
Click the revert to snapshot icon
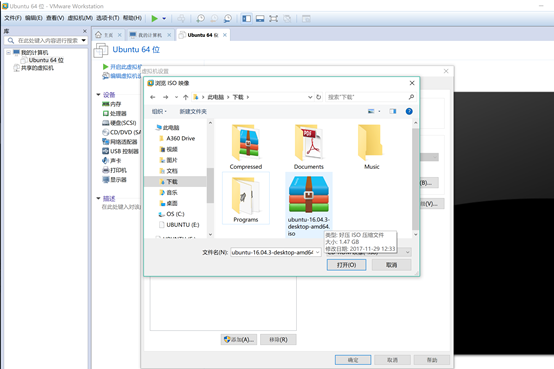click(x=214, y=18)
